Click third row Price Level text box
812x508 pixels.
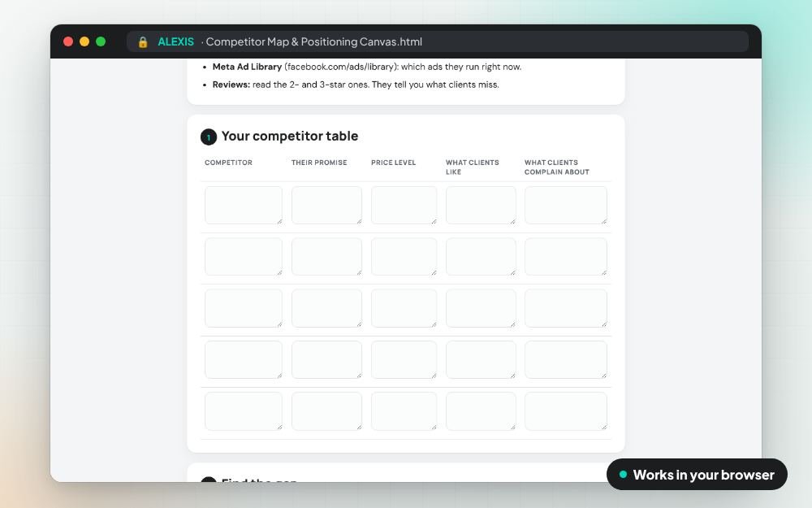pos(404,308)
